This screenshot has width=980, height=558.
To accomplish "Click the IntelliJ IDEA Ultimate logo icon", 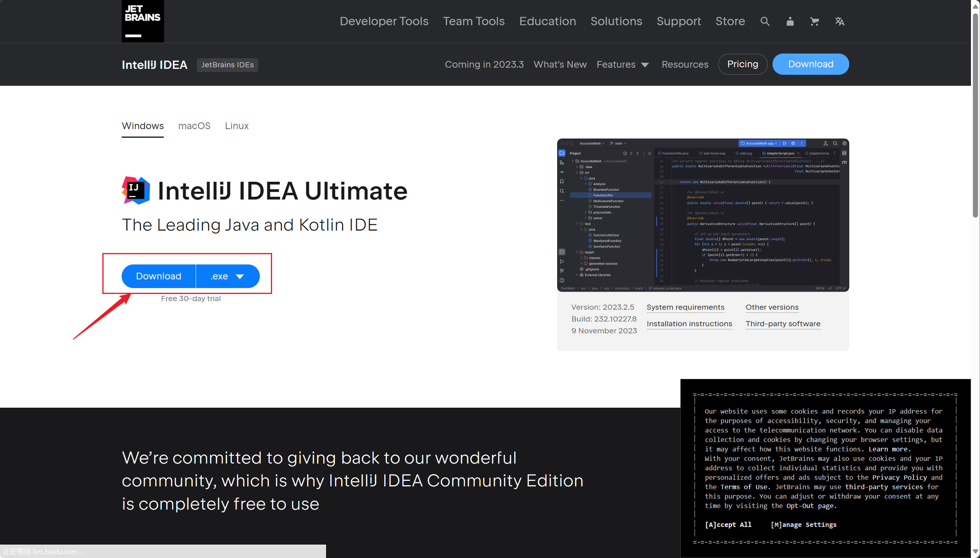I will coord(136,190).
